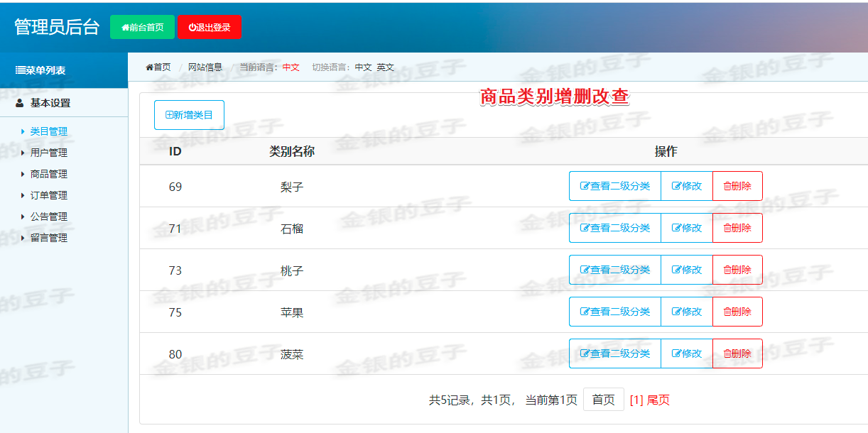The height and width of the screenshot is (433, 868).
Task: Click the ID column header
Action: [175, 151]
